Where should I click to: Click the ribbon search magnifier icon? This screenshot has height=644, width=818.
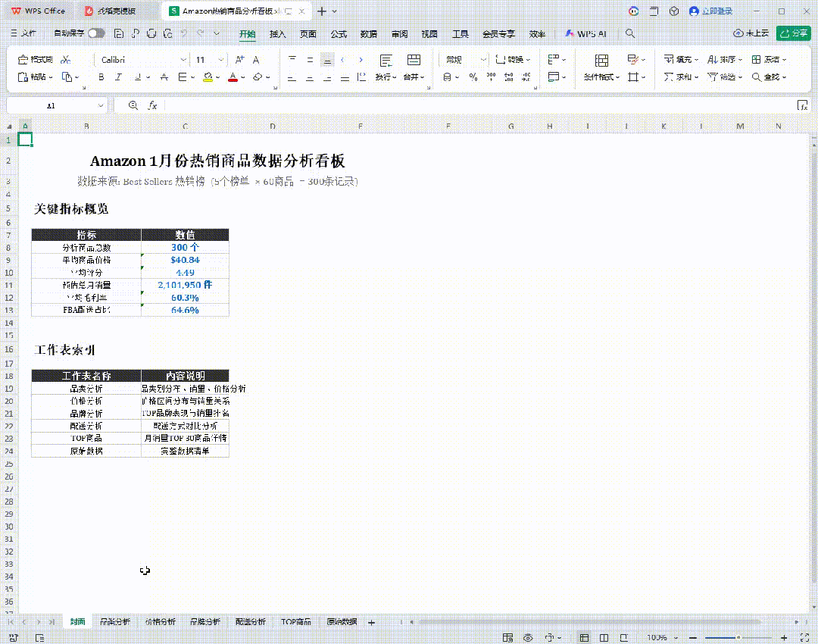pyautogui.click(x=630, y=33)
